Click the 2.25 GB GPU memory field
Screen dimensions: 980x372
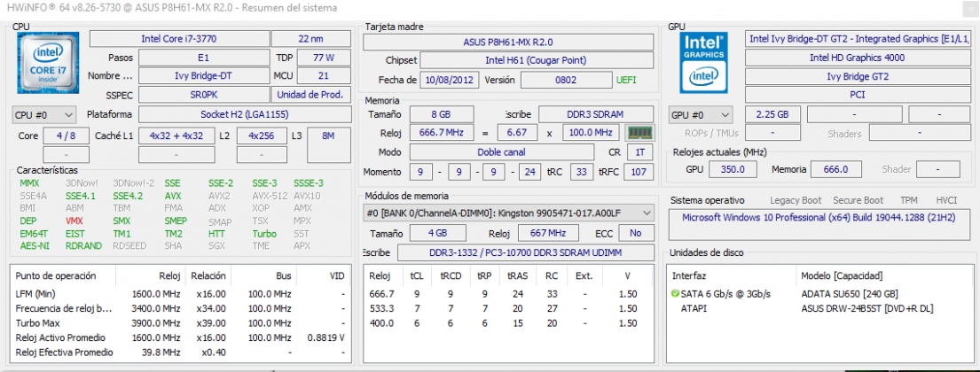point(773,115)
